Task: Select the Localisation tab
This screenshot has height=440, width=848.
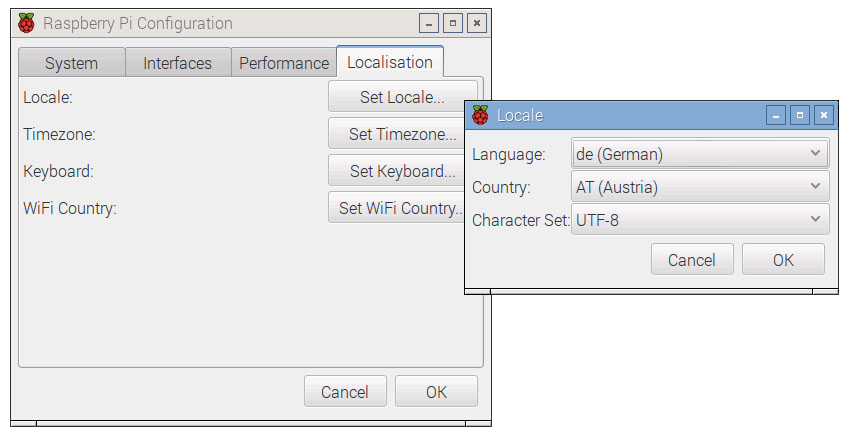Action: (389, 62)
